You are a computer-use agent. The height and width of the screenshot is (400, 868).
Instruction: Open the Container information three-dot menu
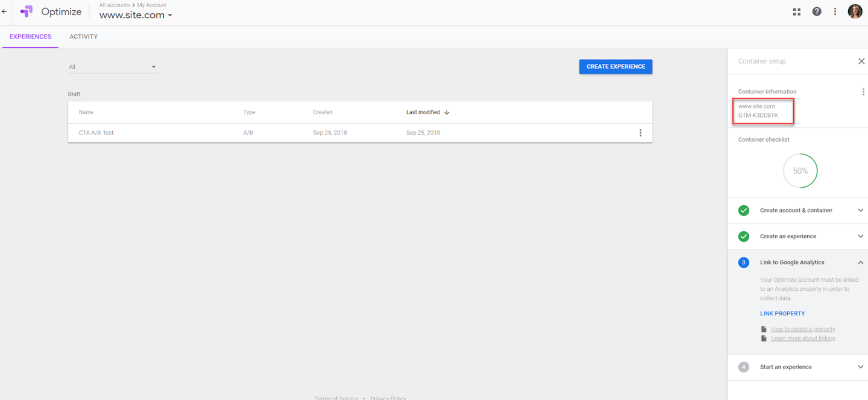click(863, 92)
